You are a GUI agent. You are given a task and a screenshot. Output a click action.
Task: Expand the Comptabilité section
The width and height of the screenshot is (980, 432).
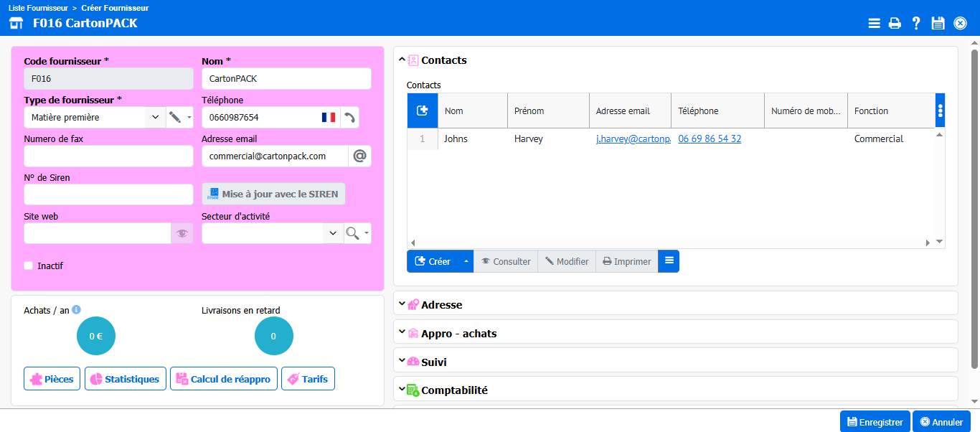point(454,390)
